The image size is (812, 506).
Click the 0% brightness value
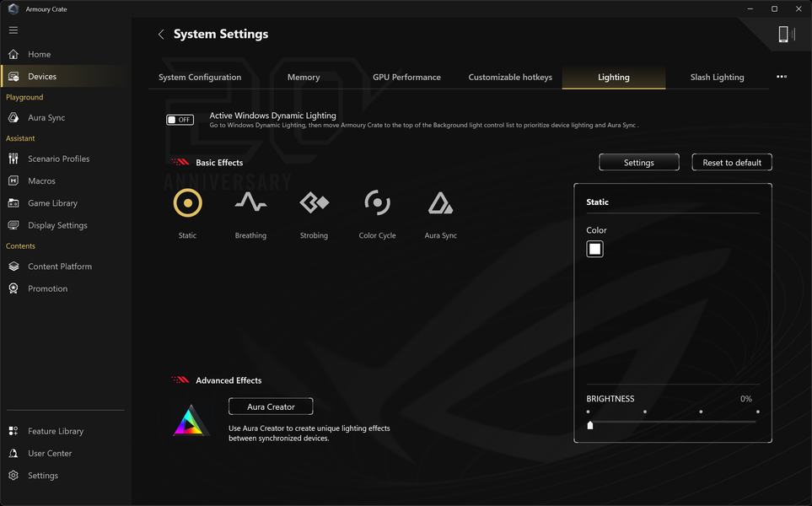[745, 399]
